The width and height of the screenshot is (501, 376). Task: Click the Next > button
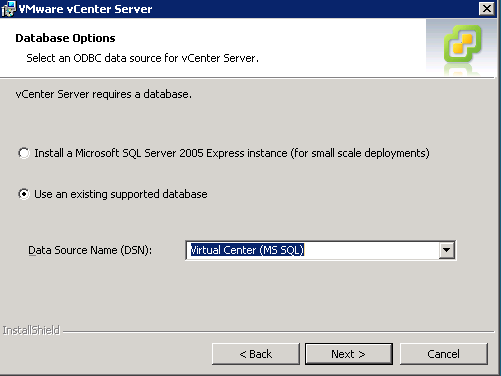pyautogui.click(x=349, y=354)
